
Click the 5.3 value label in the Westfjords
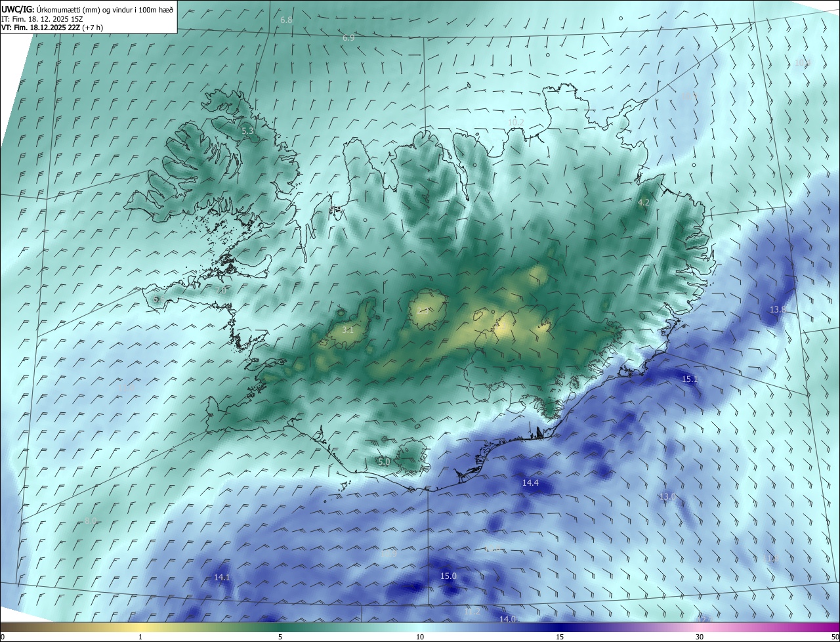point(247,131)
